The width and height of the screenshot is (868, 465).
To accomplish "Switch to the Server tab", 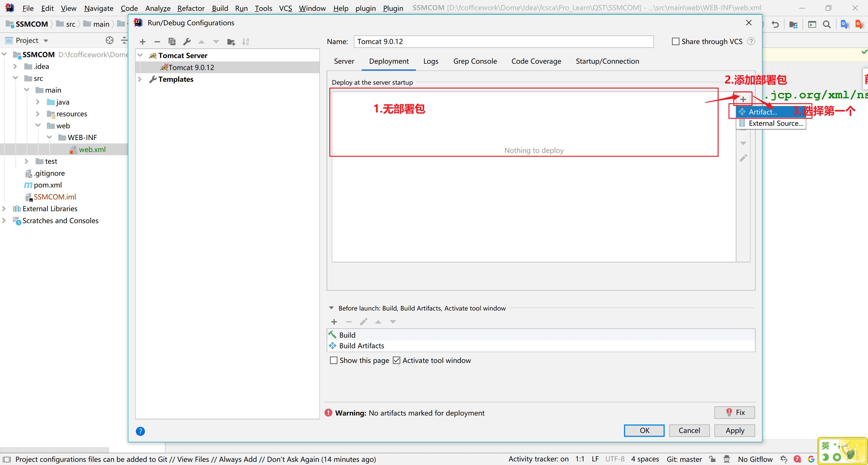I will pyautogui.click(x=344, y=61).
